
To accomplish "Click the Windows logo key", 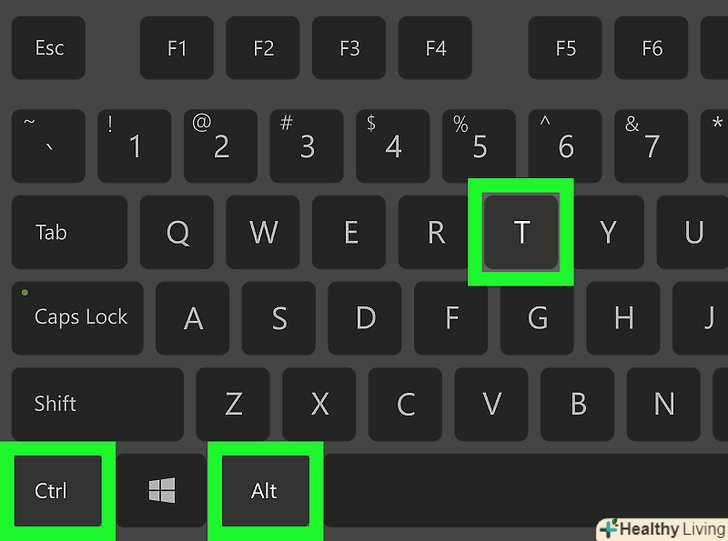I will pyautogui.click(x=161, y=490).
